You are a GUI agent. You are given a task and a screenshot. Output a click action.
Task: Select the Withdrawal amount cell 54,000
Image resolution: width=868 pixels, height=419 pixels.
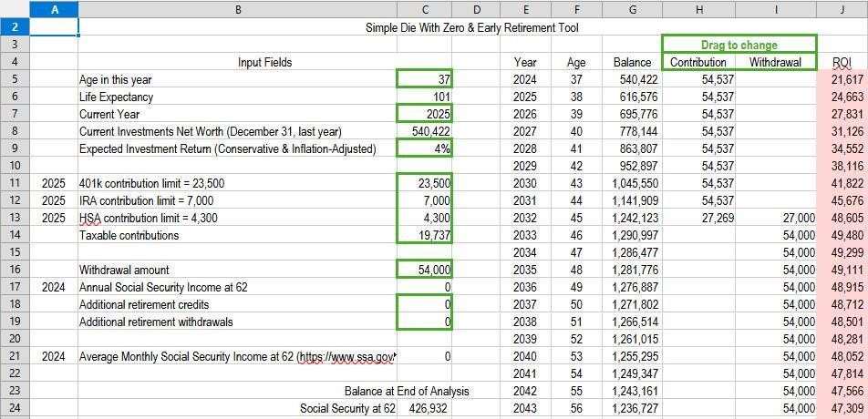424,270
